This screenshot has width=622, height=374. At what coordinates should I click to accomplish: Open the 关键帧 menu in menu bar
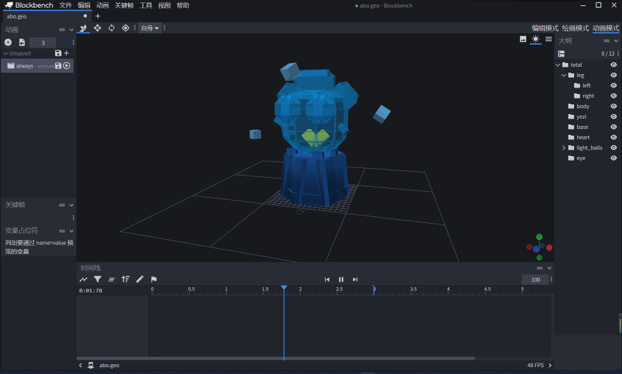[x=124, y=5]
